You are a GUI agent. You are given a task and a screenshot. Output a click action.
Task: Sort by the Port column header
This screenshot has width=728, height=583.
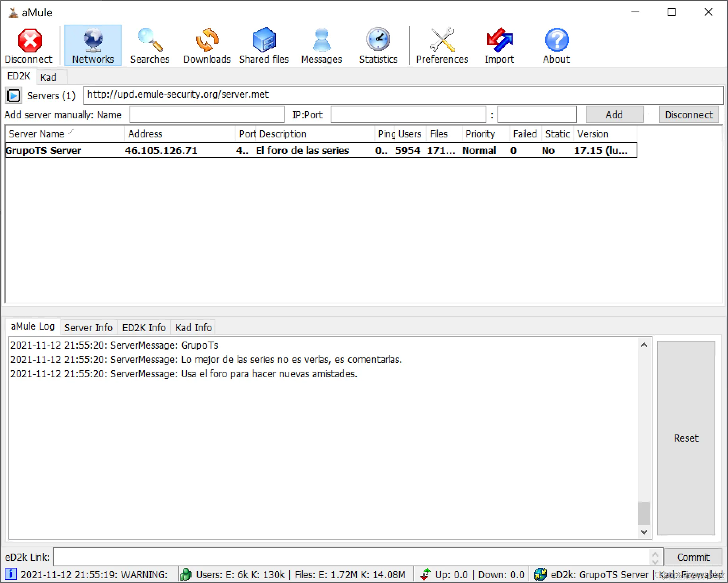pyautogui.click(x=246, y=134)
